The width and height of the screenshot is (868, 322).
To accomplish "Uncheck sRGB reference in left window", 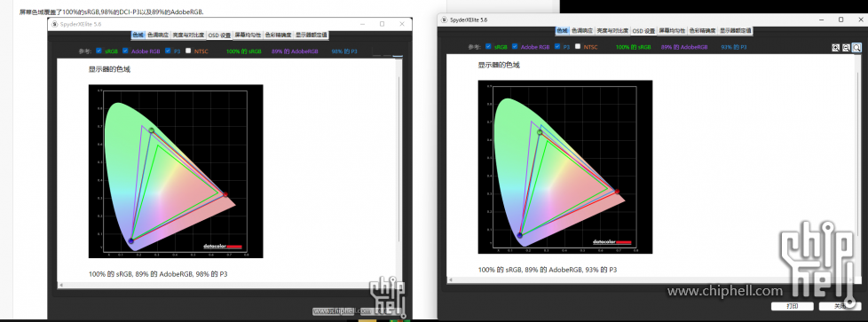I will coord(99,51).
